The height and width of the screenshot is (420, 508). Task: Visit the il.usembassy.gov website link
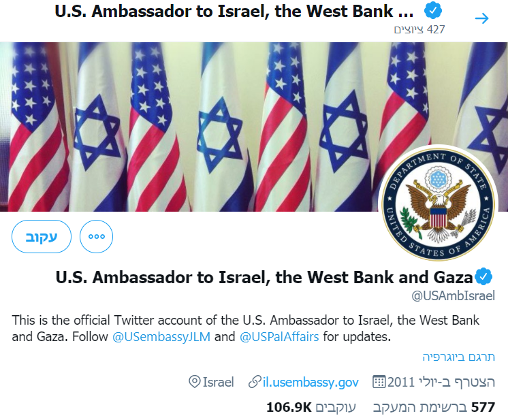[x=311, y=382]
